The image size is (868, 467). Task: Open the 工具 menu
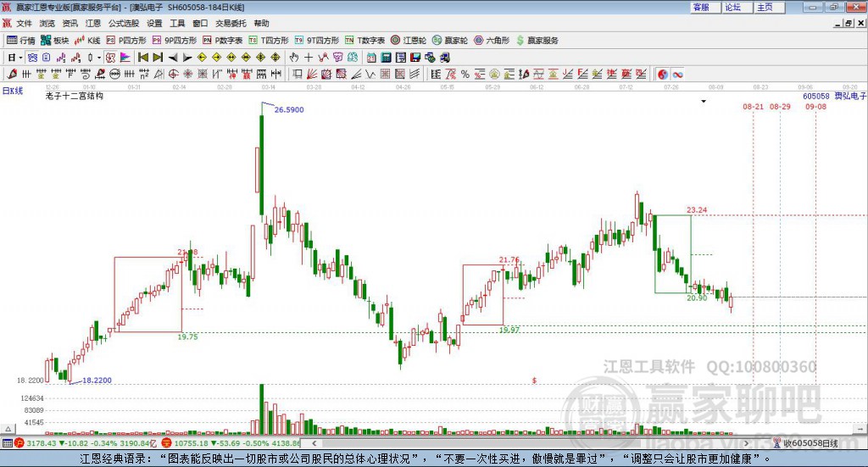click(x=177, y=23)
